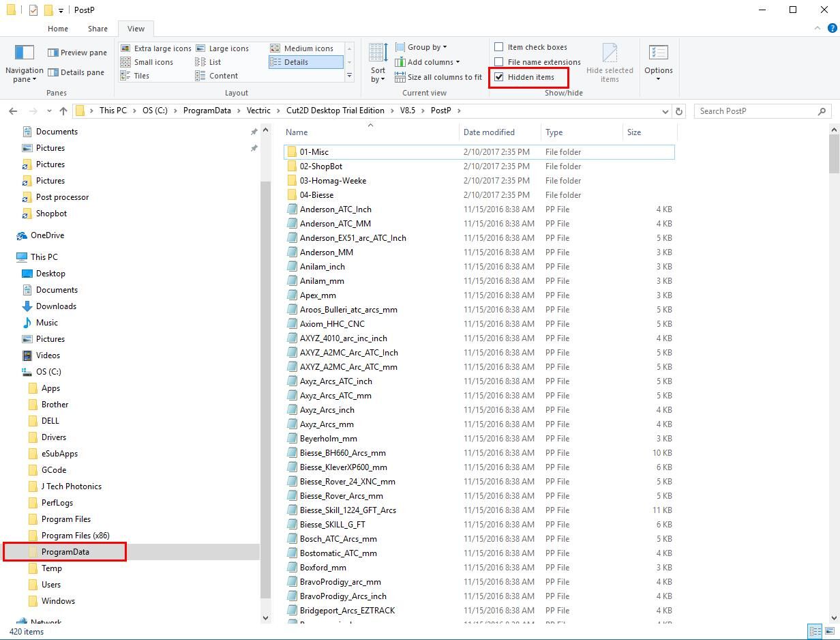Enable Item check boxes
The width and height of the screenshot is (840, 640).
point(499,47)
